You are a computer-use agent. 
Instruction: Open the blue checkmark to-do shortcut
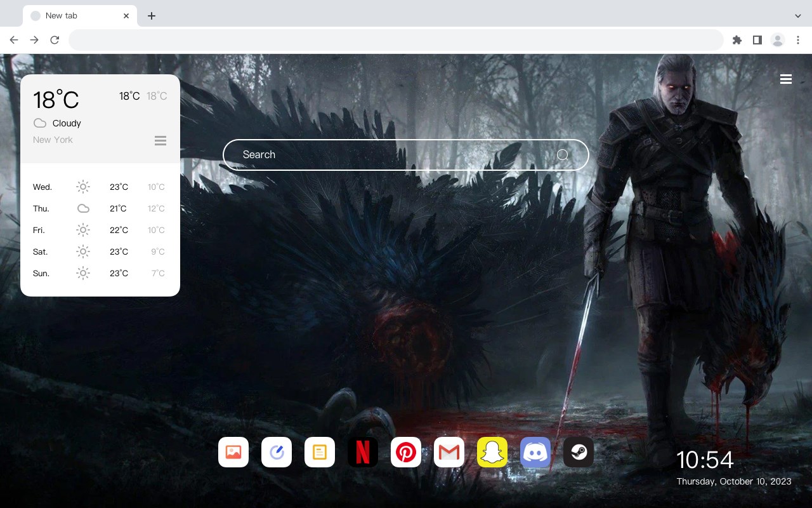(277, 452)
